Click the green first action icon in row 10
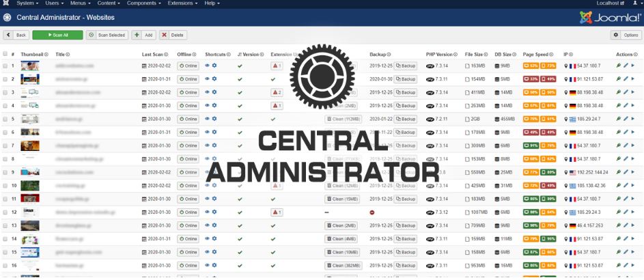Viewport: 644px width, 280px height. (x=619, y=185)
